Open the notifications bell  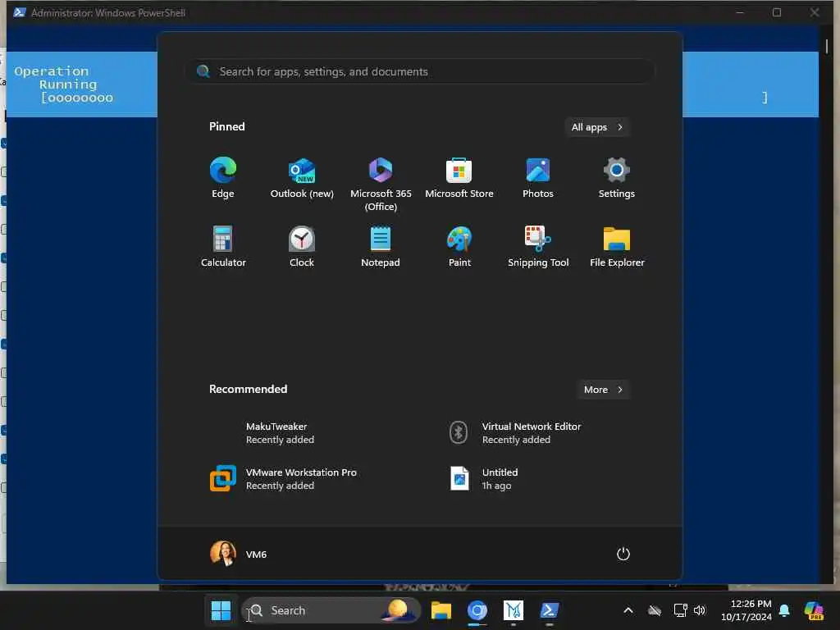click(x=784, y=610)
